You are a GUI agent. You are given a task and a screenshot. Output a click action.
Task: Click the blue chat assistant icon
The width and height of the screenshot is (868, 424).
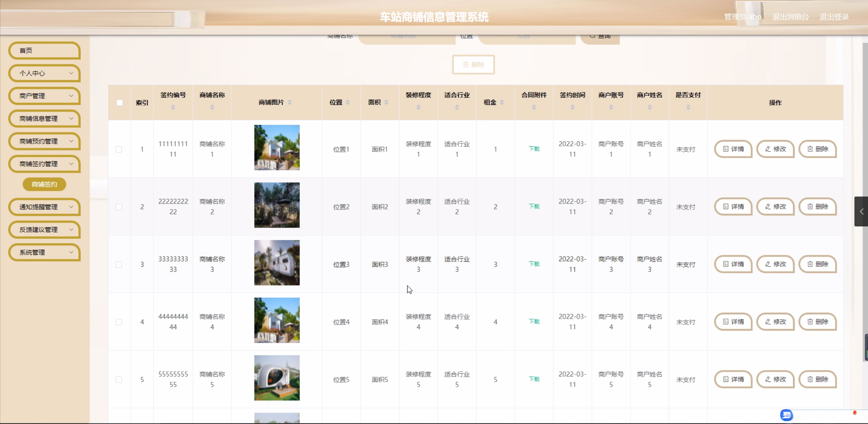tap(786, 415)
